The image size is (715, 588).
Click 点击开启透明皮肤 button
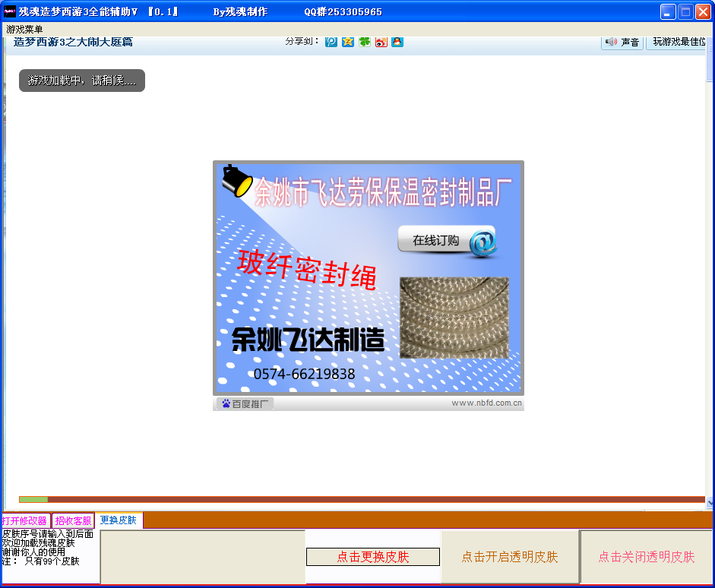pyautogui.click(x=510, y=557)
